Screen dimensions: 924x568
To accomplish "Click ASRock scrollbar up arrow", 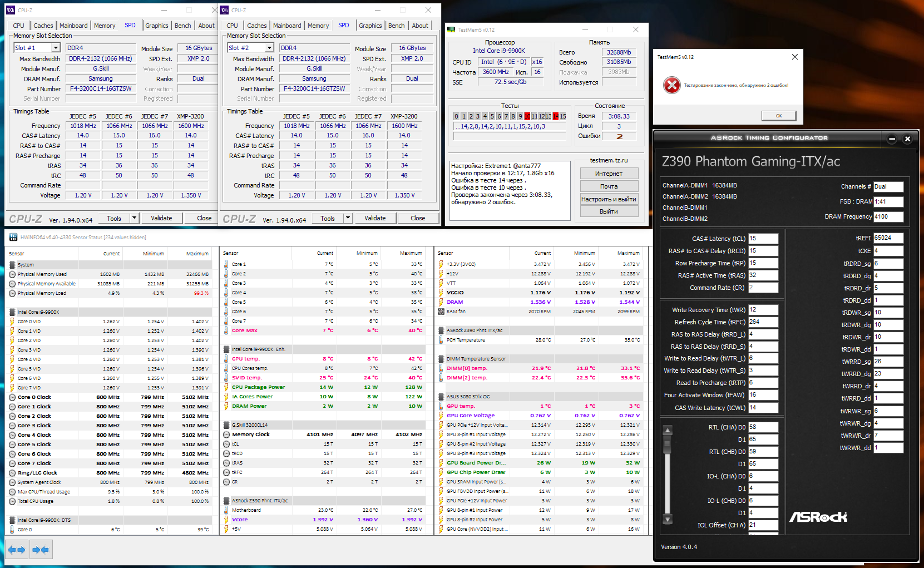I will 668,430.
